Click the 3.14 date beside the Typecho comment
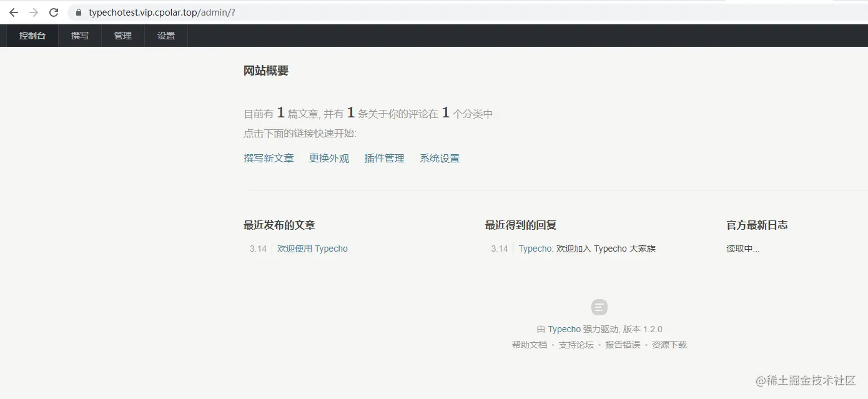 pos(500,249)
